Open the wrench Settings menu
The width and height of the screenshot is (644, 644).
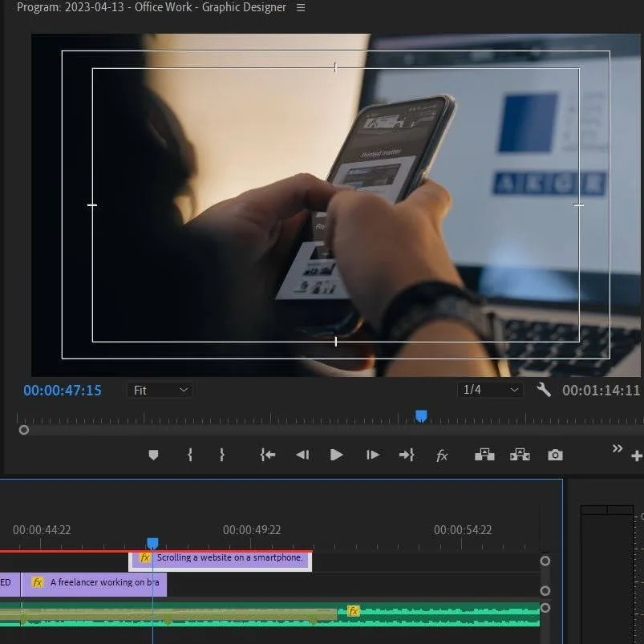point(544,390)
